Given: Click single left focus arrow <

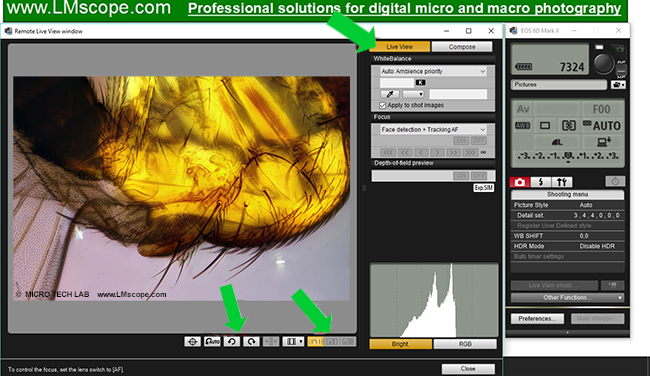Looking at the screenshot, I should click(x=421, y=153).
